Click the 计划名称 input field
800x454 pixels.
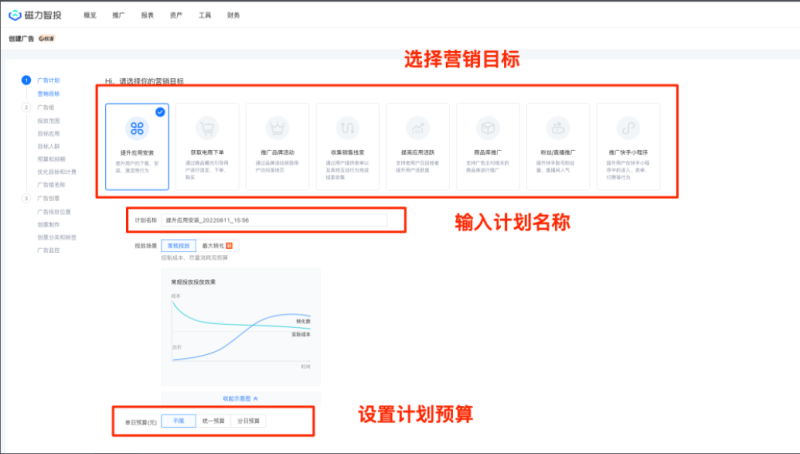pos(274,220)
